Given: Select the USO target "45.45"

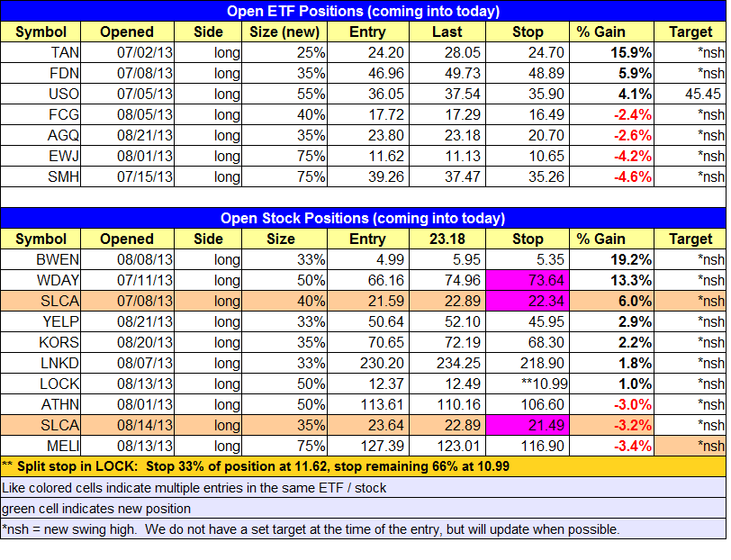Looking at the screenshot, I should pyautogui.click(x=690, y=94).
